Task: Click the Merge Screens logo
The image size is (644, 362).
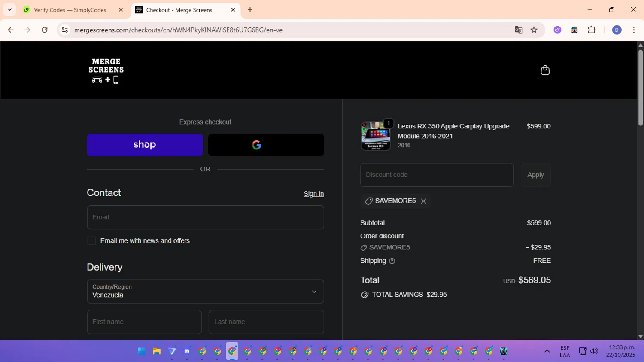Action: coord(106,70)
